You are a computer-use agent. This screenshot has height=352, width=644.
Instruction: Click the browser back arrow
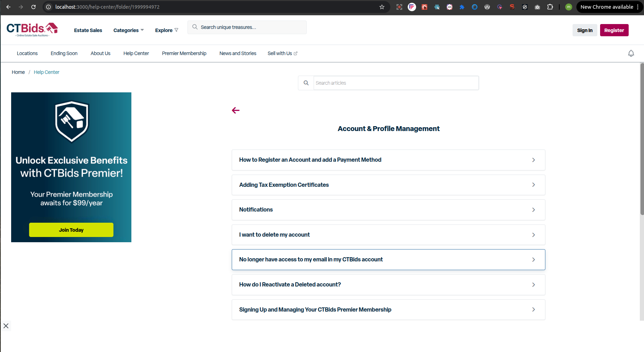(x=8, y=7)
